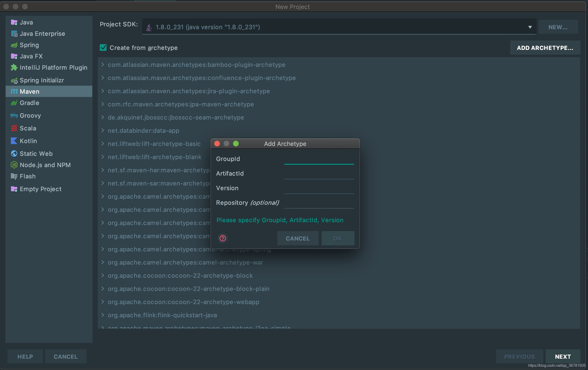The image size is (588, 370).
Task: Click the Java Enterprise icon
Action: pyautogui.click(x=14, y=34)
